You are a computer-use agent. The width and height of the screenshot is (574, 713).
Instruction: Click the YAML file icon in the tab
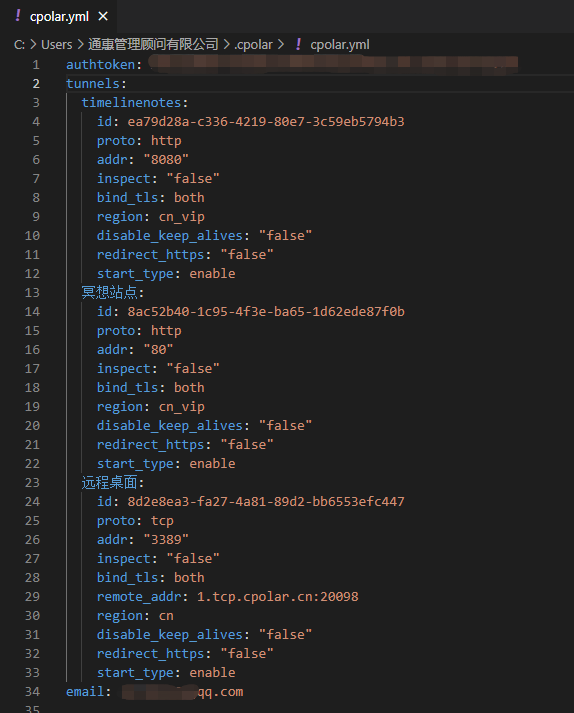click(18, 16)
